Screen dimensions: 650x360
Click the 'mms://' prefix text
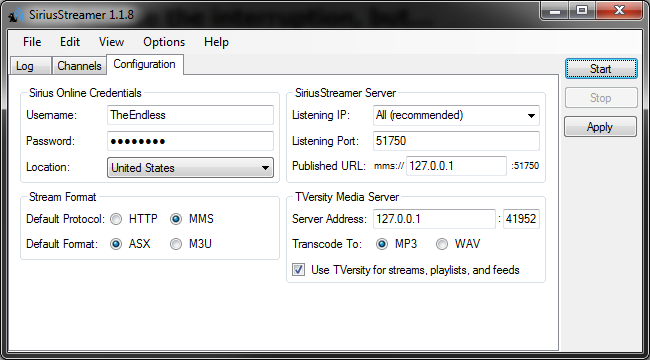(389, 166)
